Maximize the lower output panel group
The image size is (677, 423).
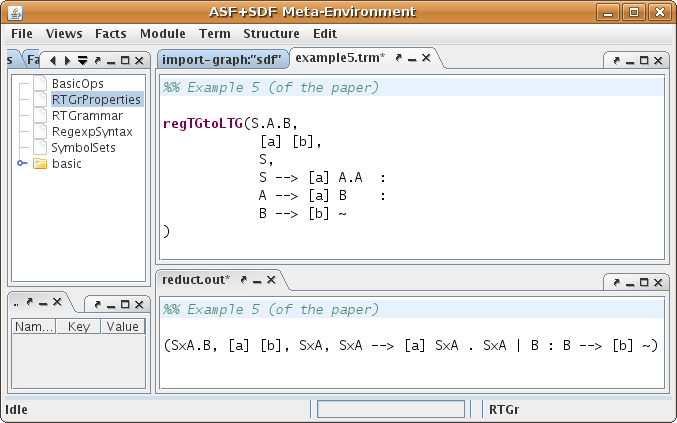tap(644, 283)
